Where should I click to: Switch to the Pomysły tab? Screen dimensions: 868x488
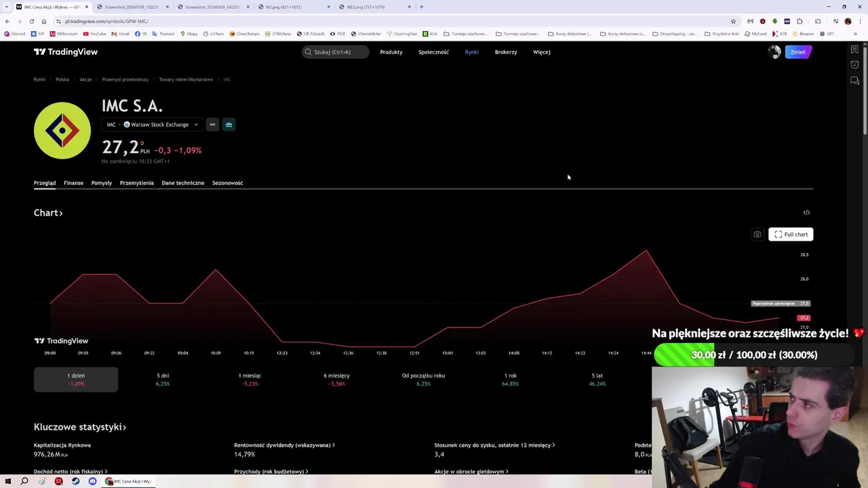coord(102,183)
